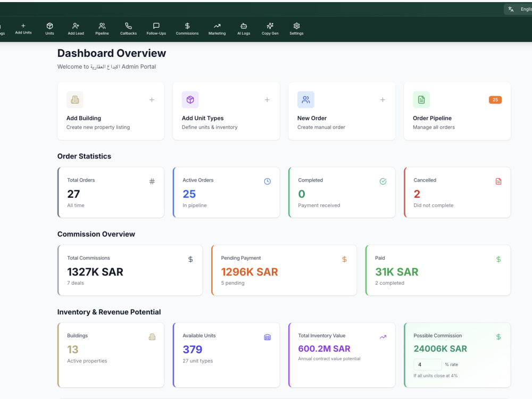Open New Order card title
The width and height of the screenshot is (532, 399).
pos(312,118)
